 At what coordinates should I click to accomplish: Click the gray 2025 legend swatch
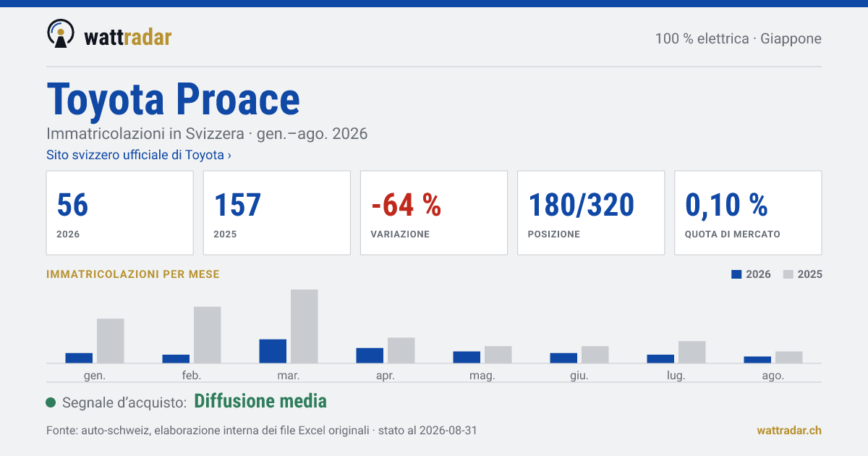click(788, 274)
